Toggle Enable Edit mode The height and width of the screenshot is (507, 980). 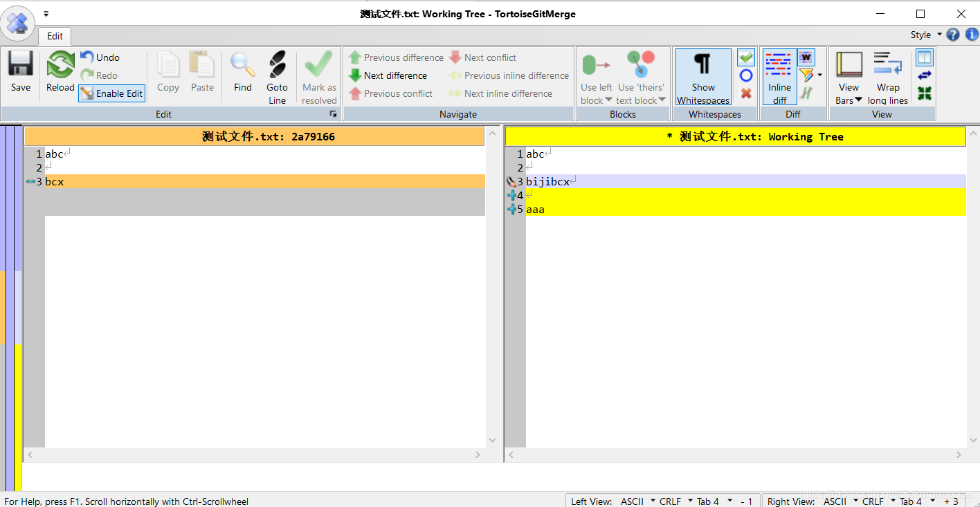click(x=111, y=93)
